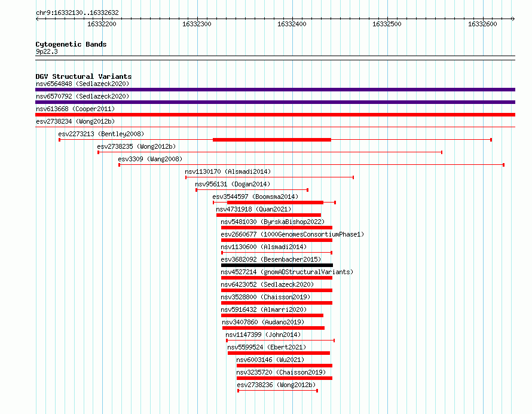Click the red bar under nsv6003146 (Wu2021)

pyautogui.click(x=285, y=366)
